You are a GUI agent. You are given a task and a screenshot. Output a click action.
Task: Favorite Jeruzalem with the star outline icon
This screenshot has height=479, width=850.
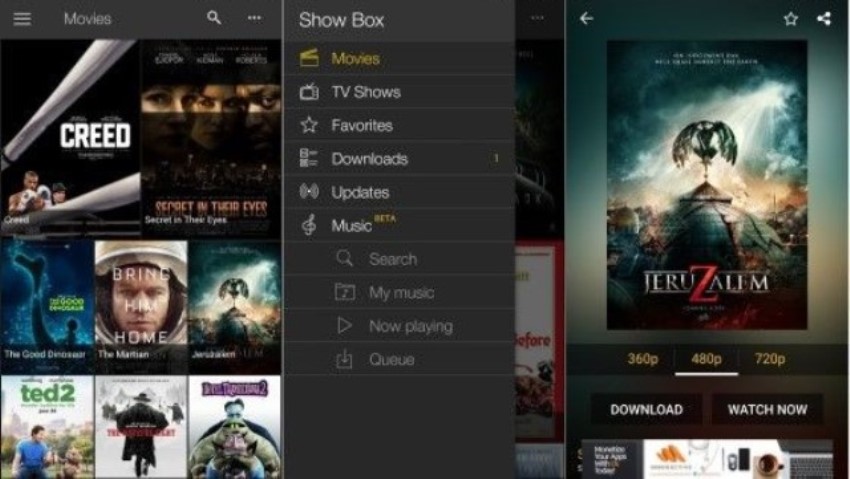[x=791, y=18]
